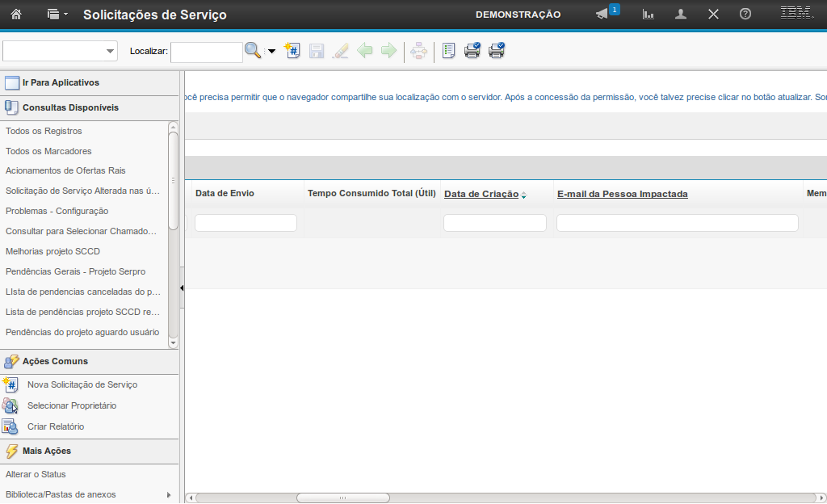827x504 pixels.
Task: Click Nova Solicitação de Serviço link
Action: pos(82,384)
